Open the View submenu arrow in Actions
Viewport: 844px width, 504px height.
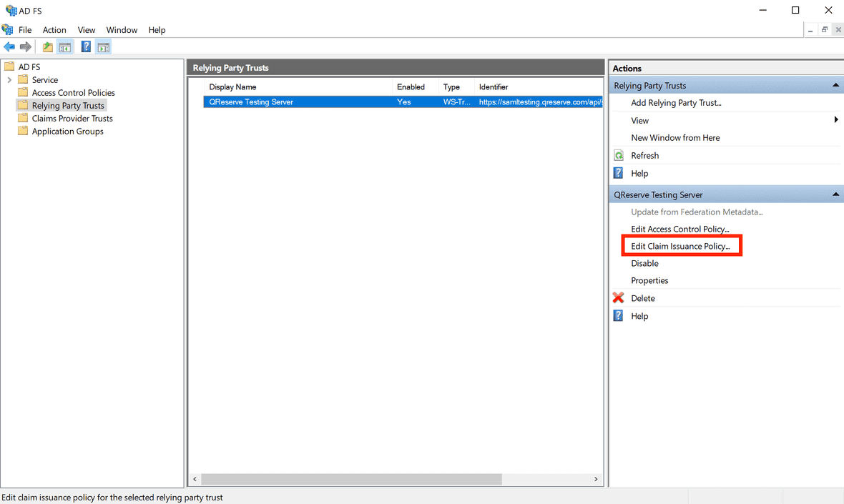pyautogui.click(x=835, y=120)
